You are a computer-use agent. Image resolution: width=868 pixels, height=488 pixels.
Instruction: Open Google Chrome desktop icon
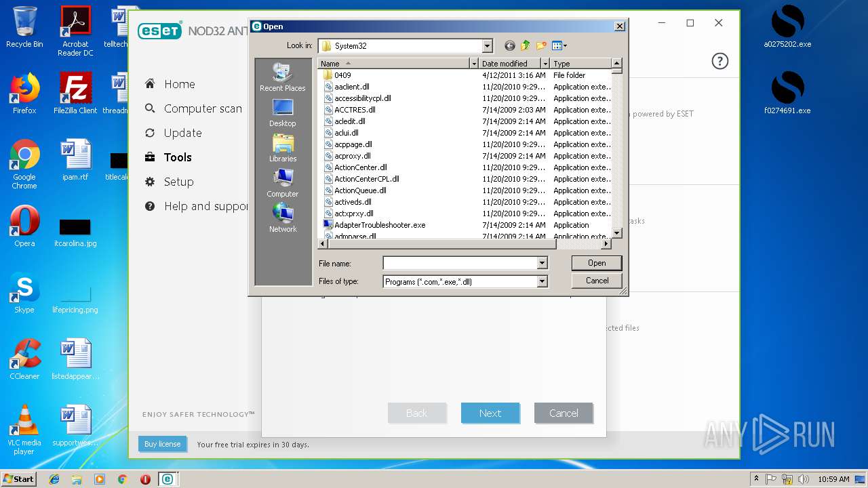24,164
